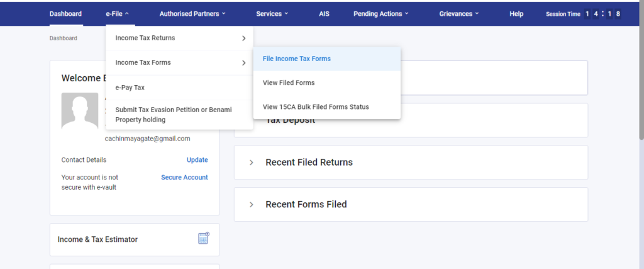This screenshot has width=644, height=269.
Task: Collapse the e-File dropdown menu
Action: point(117,13)
